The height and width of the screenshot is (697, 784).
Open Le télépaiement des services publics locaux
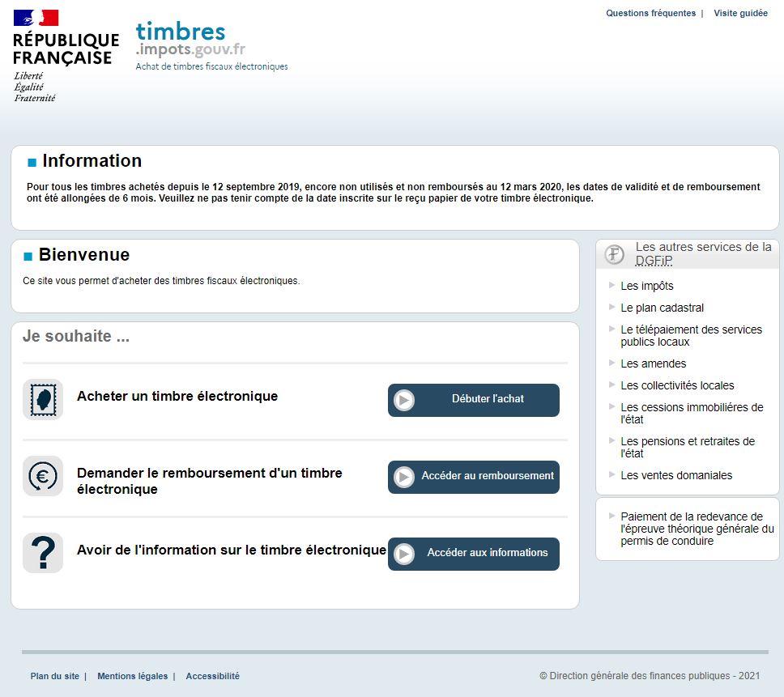click(691, 336)
